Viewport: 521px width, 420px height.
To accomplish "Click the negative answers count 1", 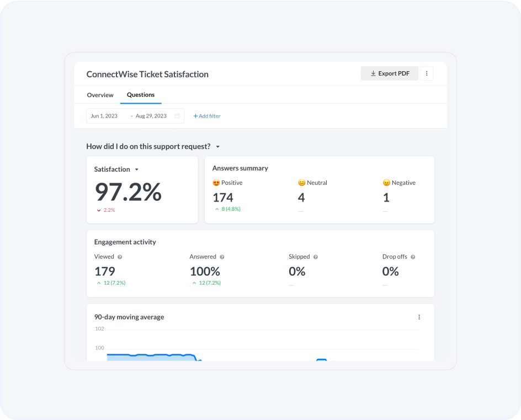I will pos(386,198).
